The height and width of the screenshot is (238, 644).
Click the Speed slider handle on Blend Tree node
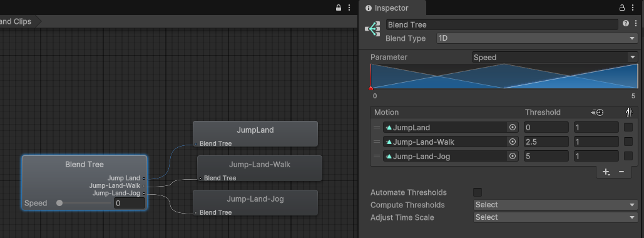pyautogui.click(x=59, y=203)
